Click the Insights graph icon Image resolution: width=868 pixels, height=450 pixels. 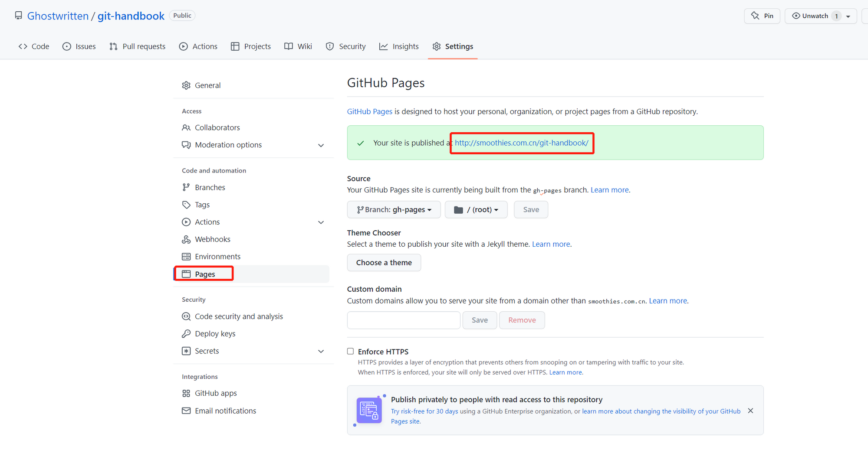(x=384, y=46)
